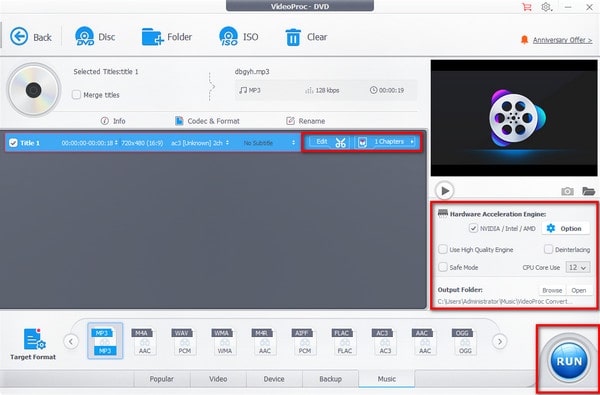
Task: Click the 720x480 (16:9) resolution text
Action: (142, 143)
